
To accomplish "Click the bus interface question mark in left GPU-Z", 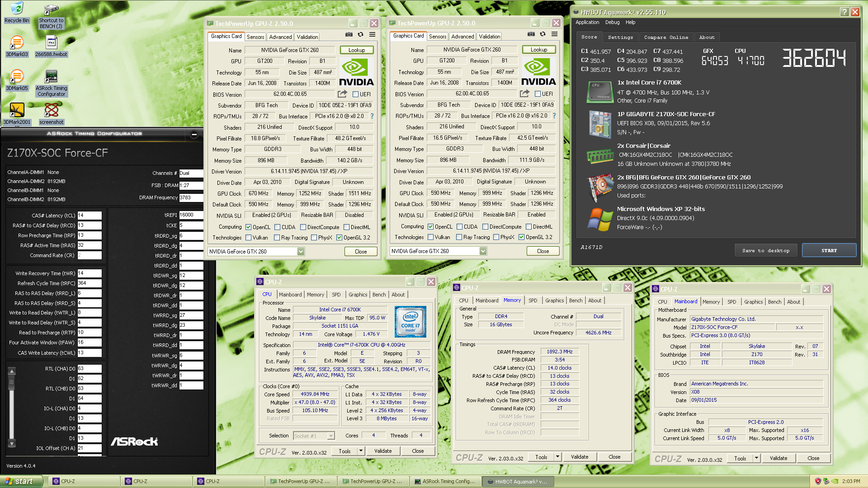I will 372,116.
